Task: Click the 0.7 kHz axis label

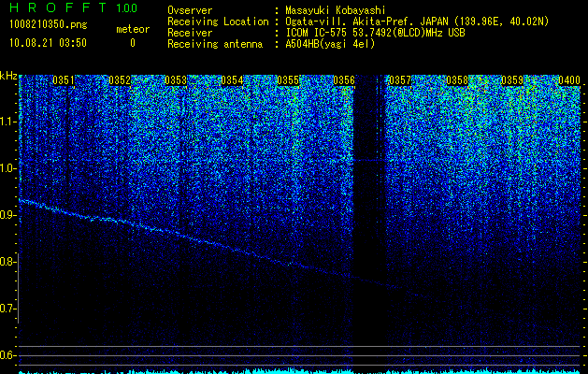Action: 8,309
